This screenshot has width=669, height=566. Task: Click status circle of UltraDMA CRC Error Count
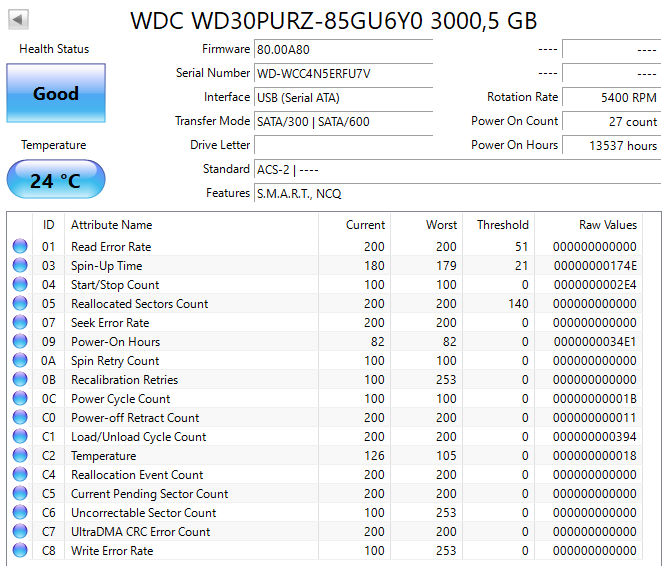(x=20, y=531)
